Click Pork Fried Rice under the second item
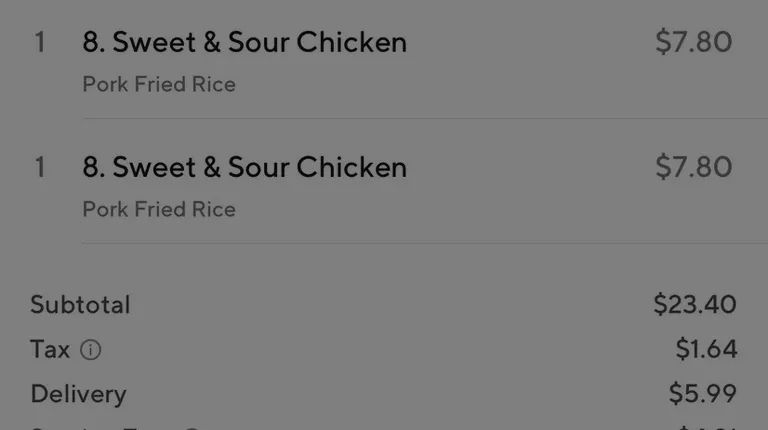The width and height of the screenshot is (768, 430). pyautogui.click(x=159, y=210)
